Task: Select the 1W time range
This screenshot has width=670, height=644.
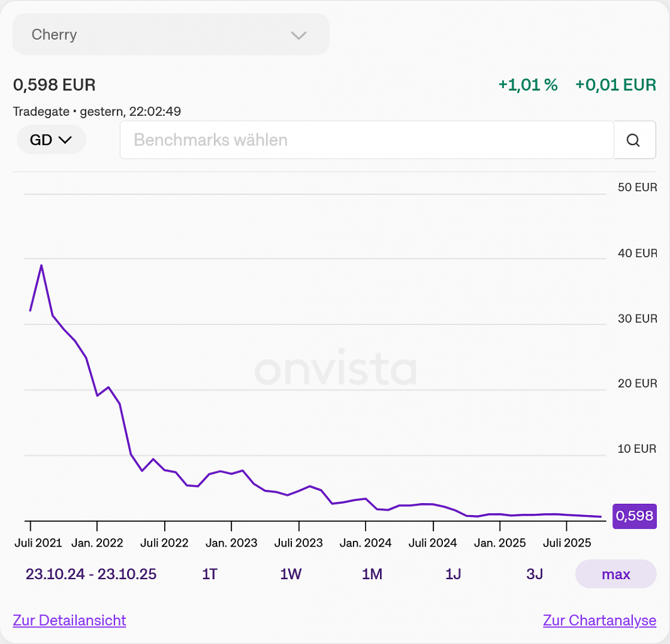Action: pyautogui.click(x=291, y=574)
